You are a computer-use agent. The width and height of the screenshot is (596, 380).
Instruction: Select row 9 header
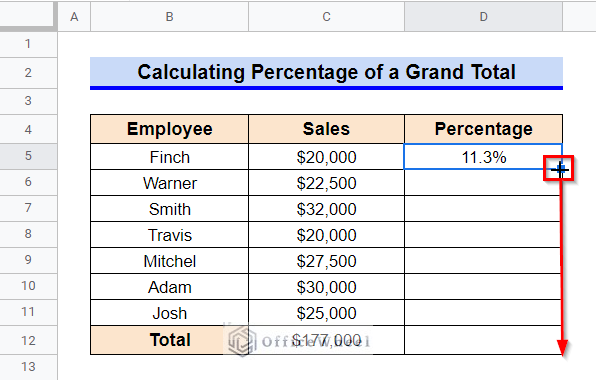(28, 260)
